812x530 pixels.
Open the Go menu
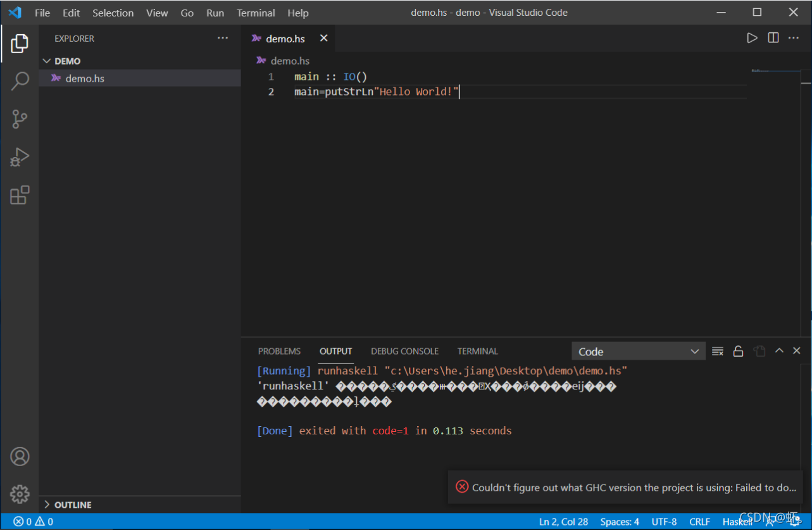[x=187, y=13]
